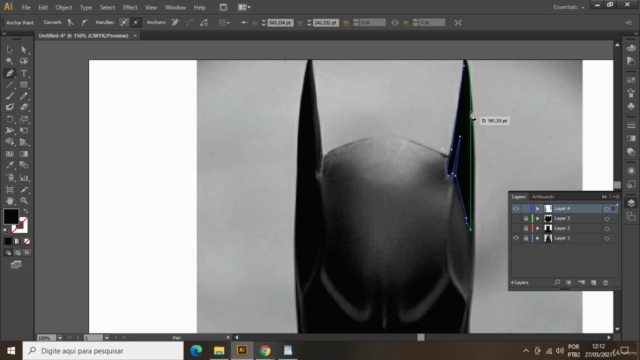Screen dimensions: 640x360
Task: Choose the Perspective Grid tool
Action: click(x=24, y=142)
